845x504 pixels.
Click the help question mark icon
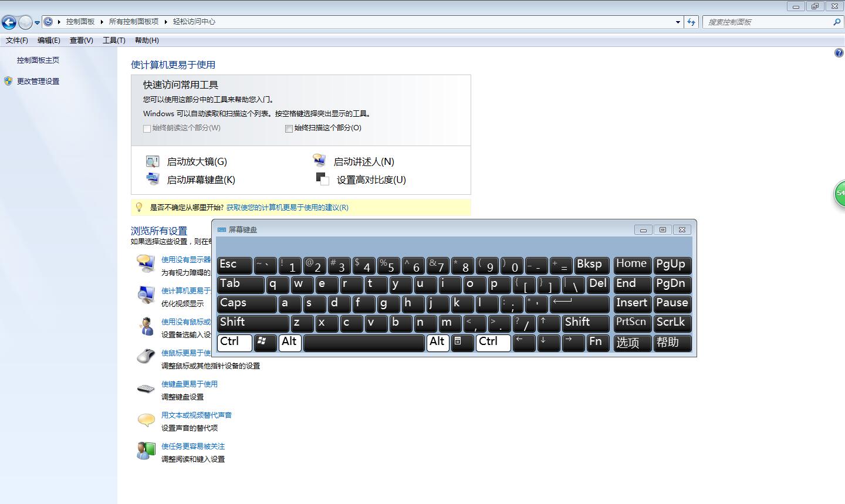coord(839,53)
